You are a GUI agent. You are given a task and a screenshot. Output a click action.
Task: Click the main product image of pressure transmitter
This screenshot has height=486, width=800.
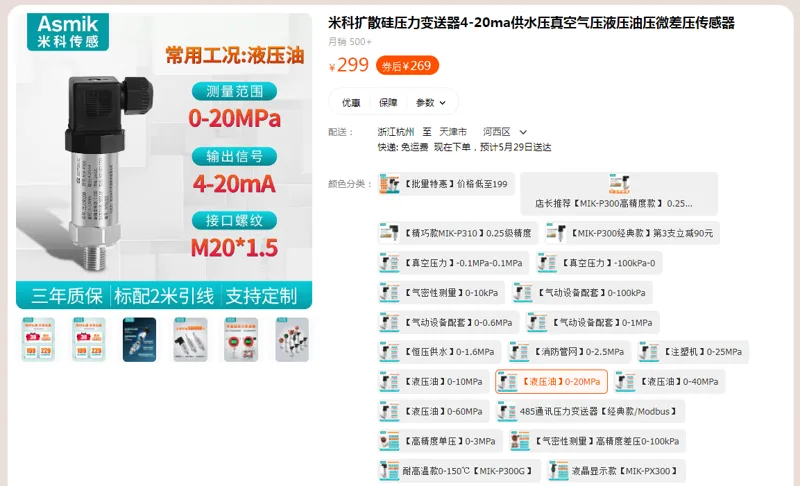click(x=164, y=161)
